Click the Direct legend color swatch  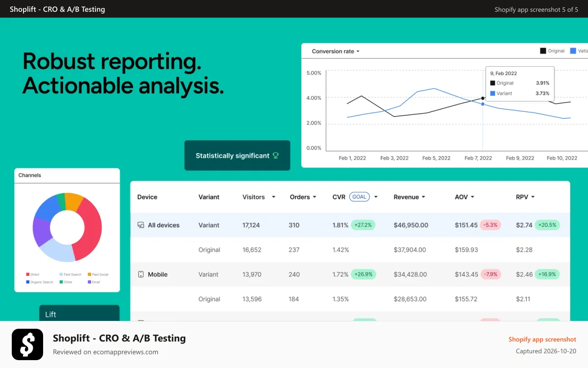27,274
